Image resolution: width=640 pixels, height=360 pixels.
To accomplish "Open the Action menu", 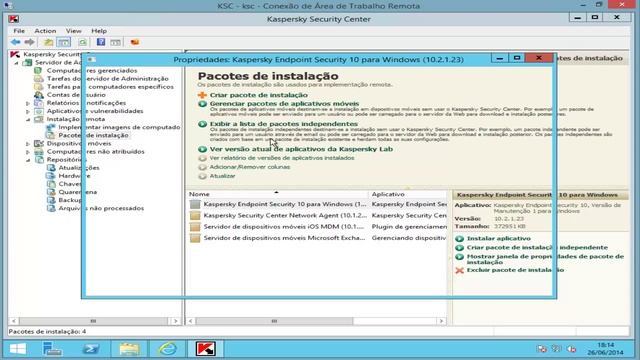I will tap(45, 31).
